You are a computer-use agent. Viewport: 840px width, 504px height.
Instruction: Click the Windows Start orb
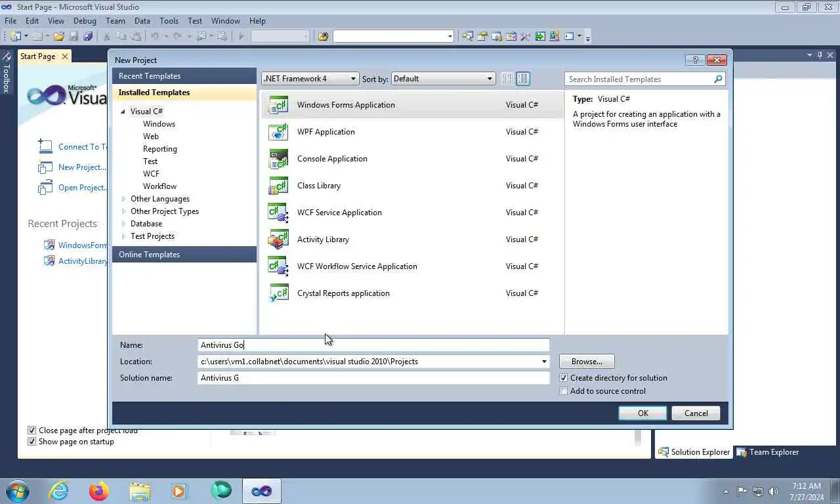pos(18,491)
